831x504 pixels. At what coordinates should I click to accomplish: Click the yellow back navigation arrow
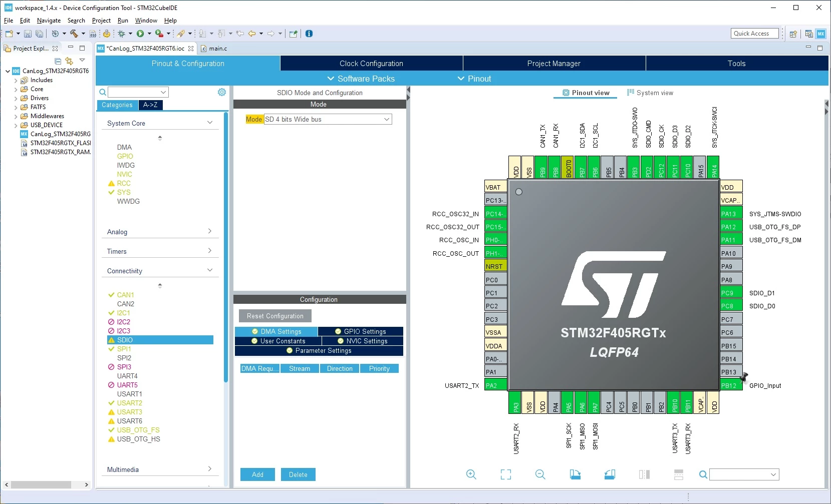coord(252,34)
